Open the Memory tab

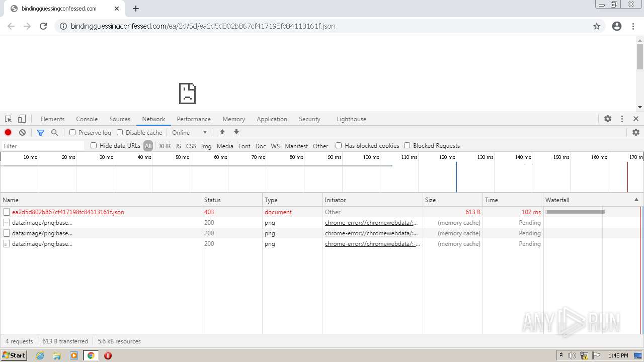point(234,119)
